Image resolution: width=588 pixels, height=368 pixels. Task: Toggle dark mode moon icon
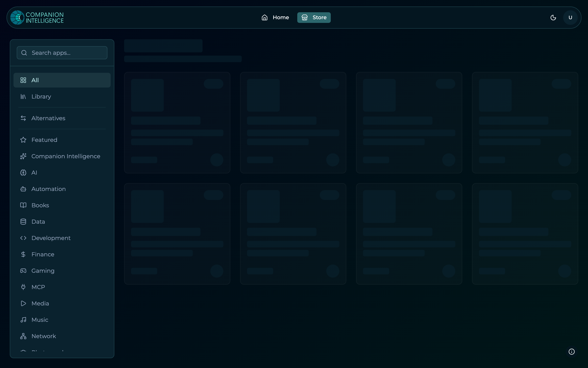(553, 18)
